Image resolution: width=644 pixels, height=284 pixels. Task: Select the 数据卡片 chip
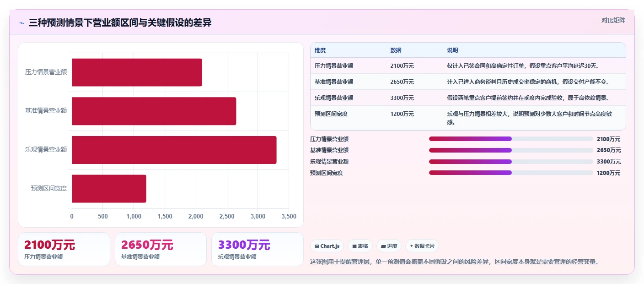click(x=422, y=246)
